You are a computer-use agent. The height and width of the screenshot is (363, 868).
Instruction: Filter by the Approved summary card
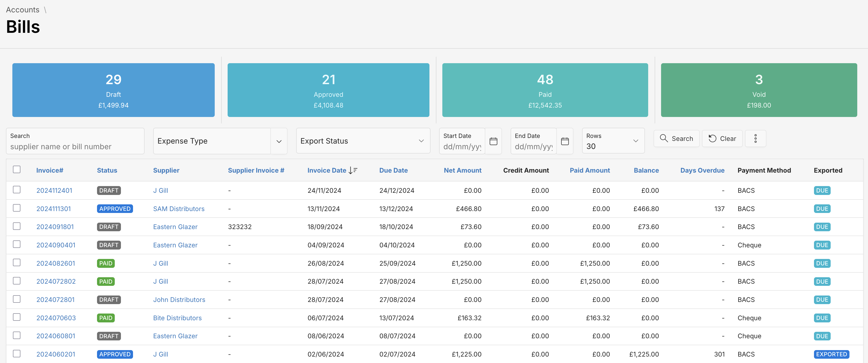click(328, 90)
